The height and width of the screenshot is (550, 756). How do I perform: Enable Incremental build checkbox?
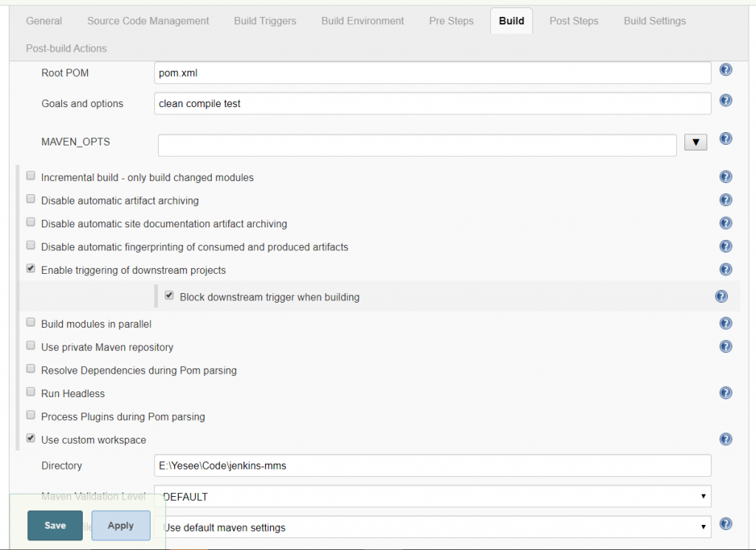pyautogui.click(x=31, y=176)
